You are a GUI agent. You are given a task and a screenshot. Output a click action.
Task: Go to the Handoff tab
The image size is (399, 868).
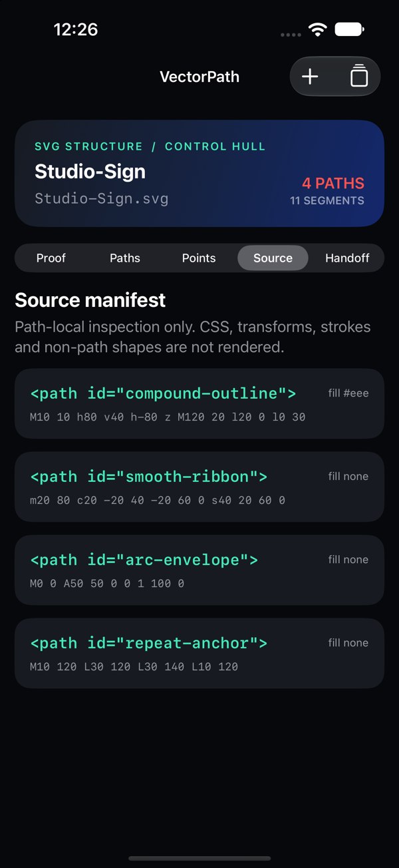pos(347,258)
